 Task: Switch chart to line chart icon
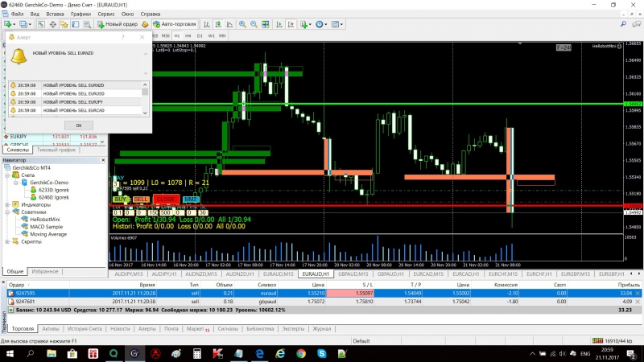[x=229, y=25]
